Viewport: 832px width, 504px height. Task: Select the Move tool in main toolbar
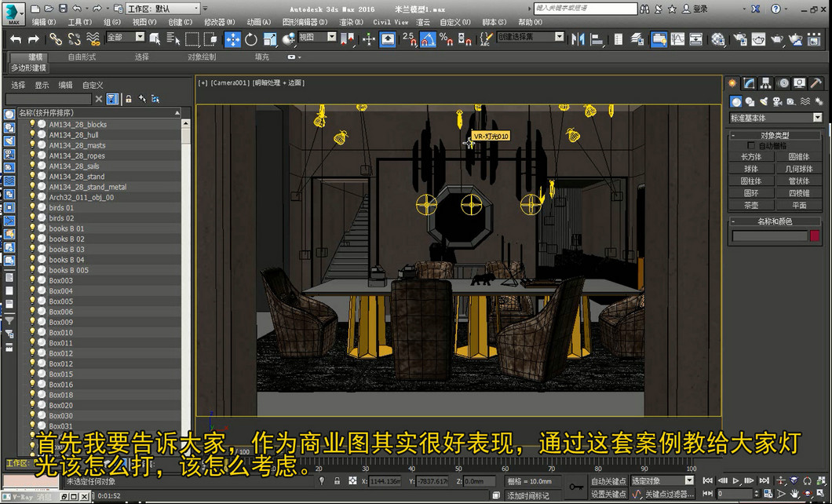[x=232, y=39]
